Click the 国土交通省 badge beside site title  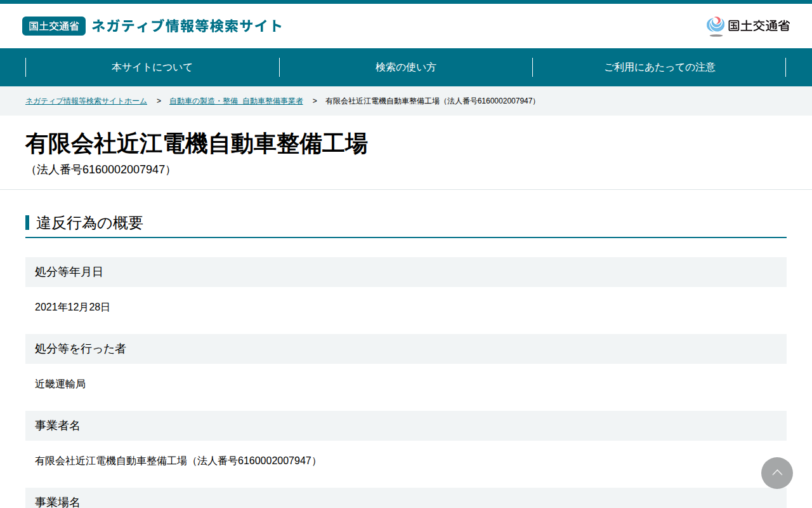coord(54,26)
